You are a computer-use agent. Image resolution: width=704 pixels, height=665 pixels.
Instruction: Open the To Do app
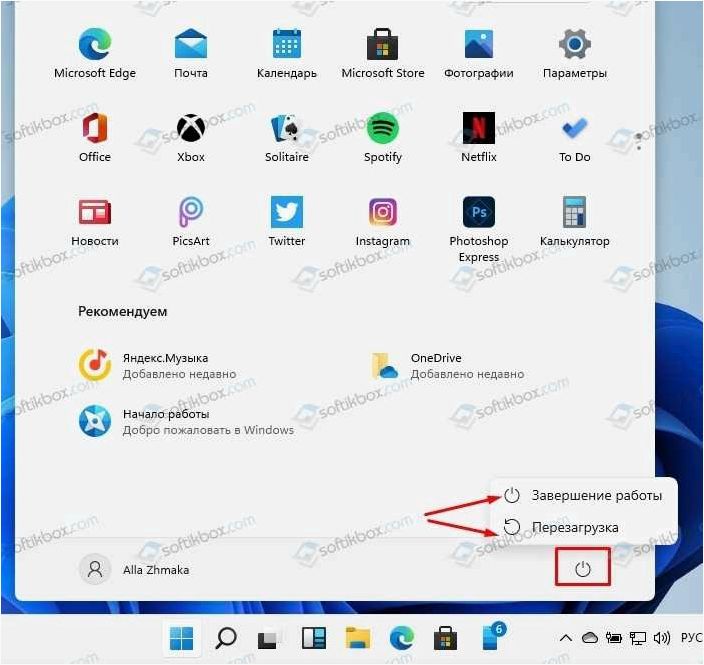[x=575, y=137]
